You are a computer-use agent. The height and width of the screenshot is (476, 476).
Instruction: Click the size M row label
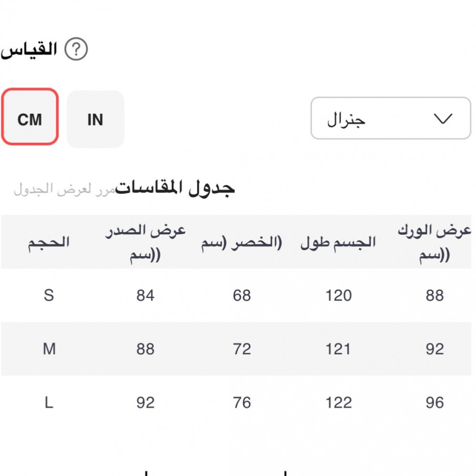click(49, 349)
